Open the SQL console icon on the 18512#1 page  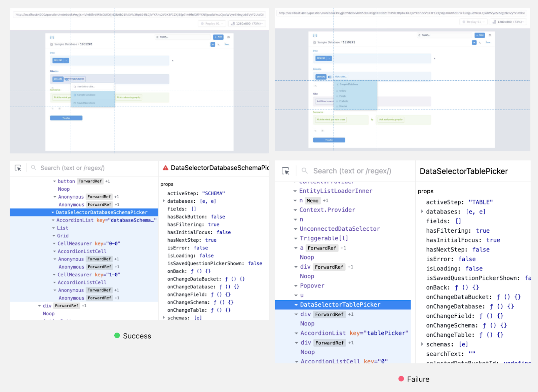click(x=219, y=44)
